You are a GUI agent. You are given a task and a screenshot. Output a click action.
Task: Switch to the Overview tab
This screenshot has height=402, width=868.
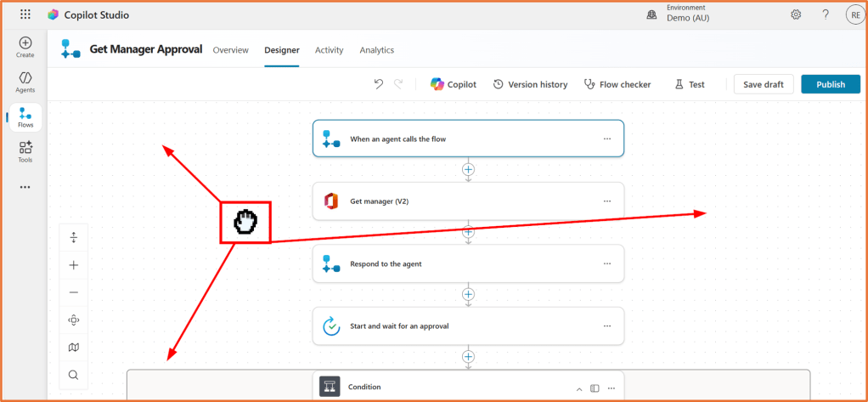(x=231, y=50)
